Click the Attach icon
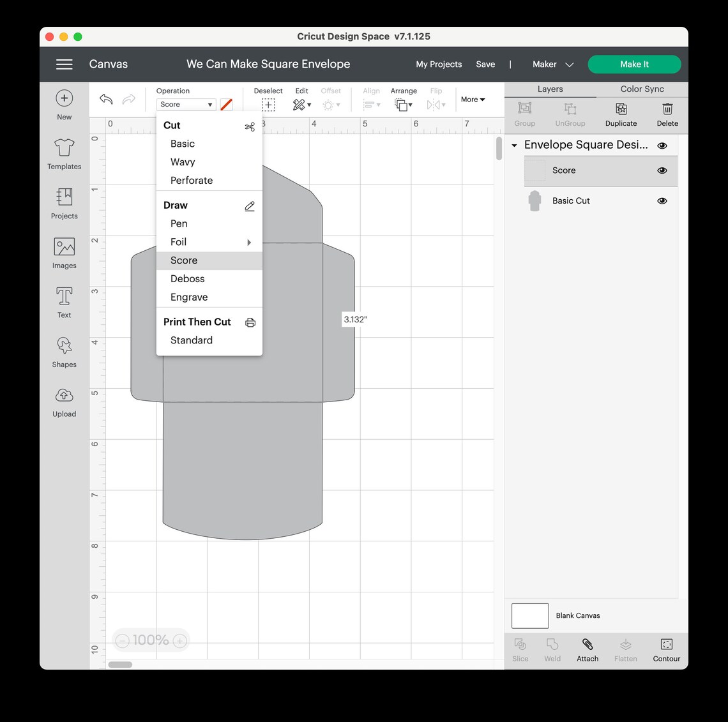This screenshot has height=722, width=728. tap(587, 650)
